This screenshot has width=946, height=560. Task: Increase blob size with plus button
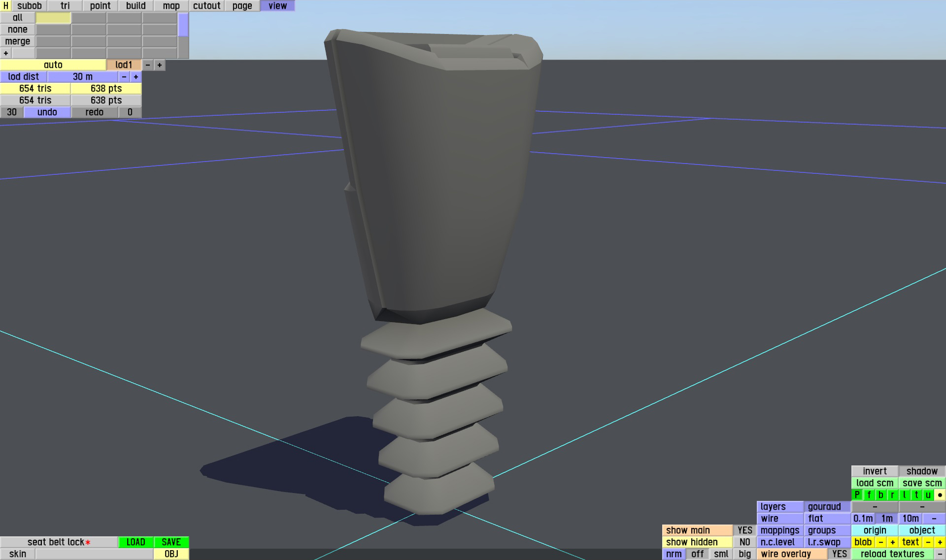892,542
